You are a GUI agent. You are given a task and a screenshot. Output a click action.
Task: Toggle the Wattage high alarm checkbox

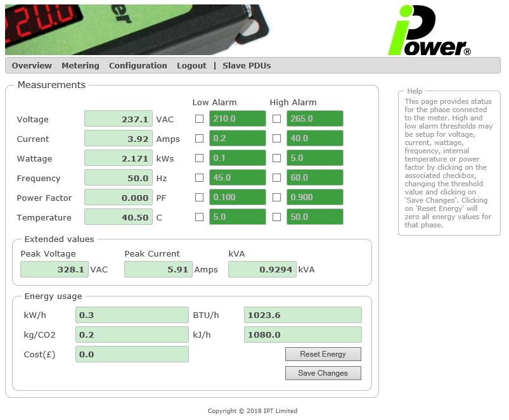click(277, 158)
